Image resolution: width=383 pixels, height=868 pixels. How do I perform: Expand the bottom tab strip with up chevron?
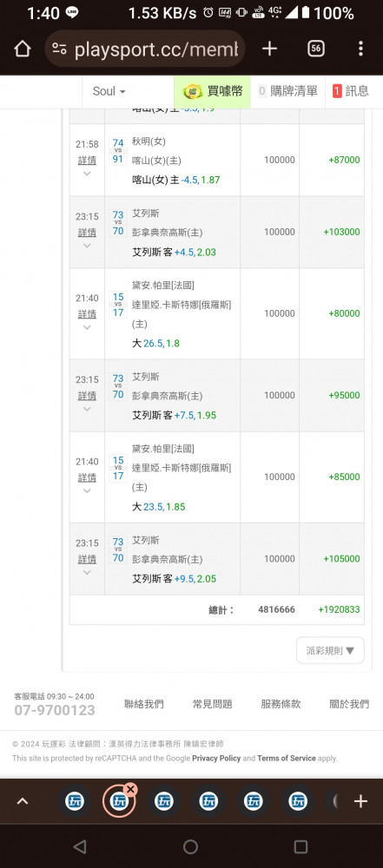coord(23,800)
